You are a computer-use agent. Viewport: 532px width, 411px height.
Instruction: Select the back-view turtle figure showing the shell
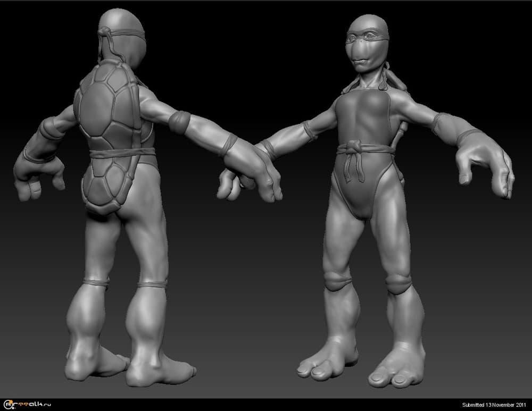pyautogui.click(x=148, y=197)
